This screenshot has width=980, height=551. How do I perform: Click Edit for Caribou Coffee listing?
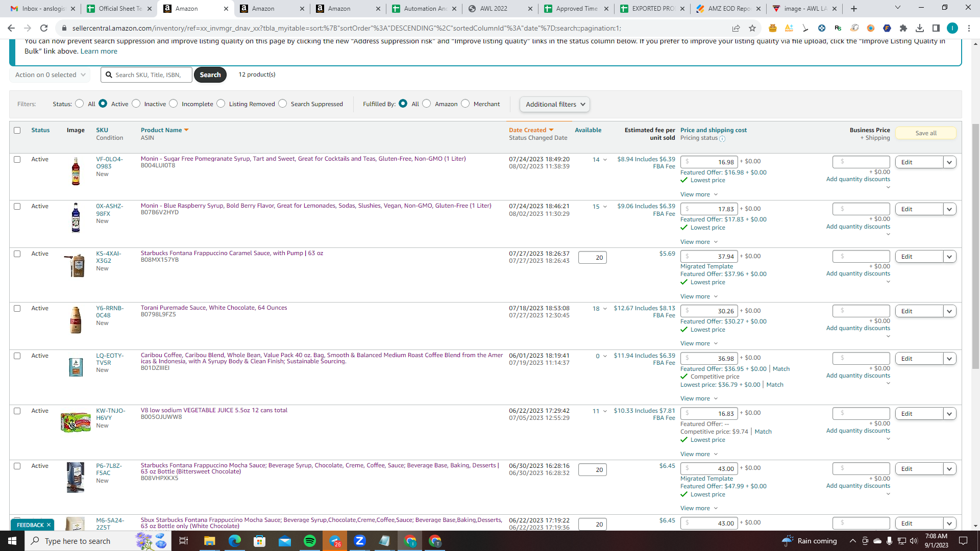click(x=919, y=359)
